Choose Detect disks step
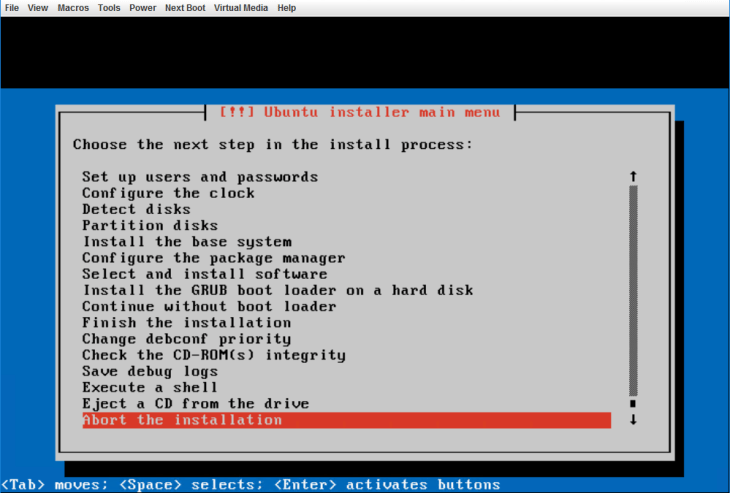 tap(136, 209)
